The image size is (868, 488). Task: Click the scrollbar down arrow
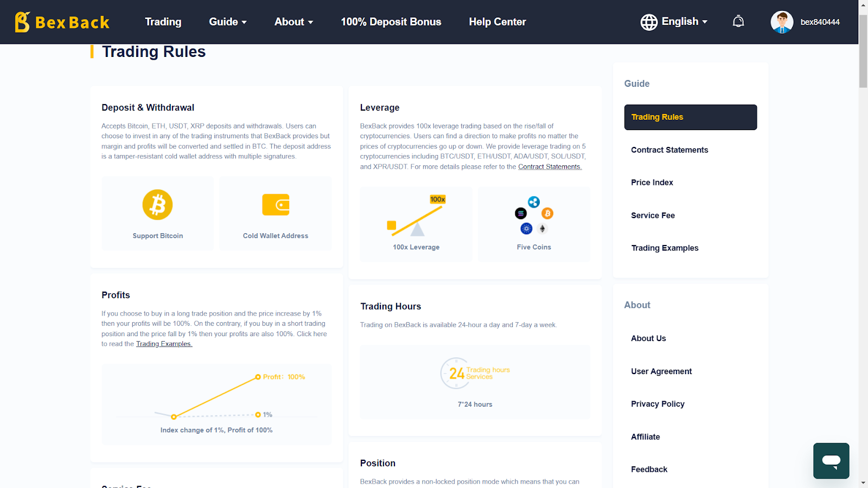tap(863, 483)
